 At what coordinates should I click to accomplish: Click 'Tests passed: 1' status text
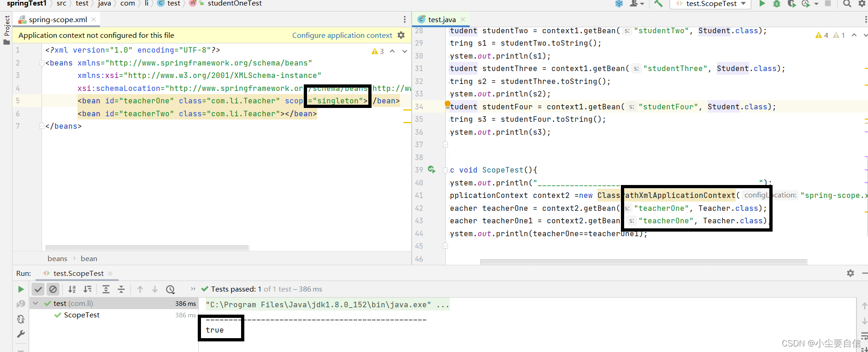236,289
